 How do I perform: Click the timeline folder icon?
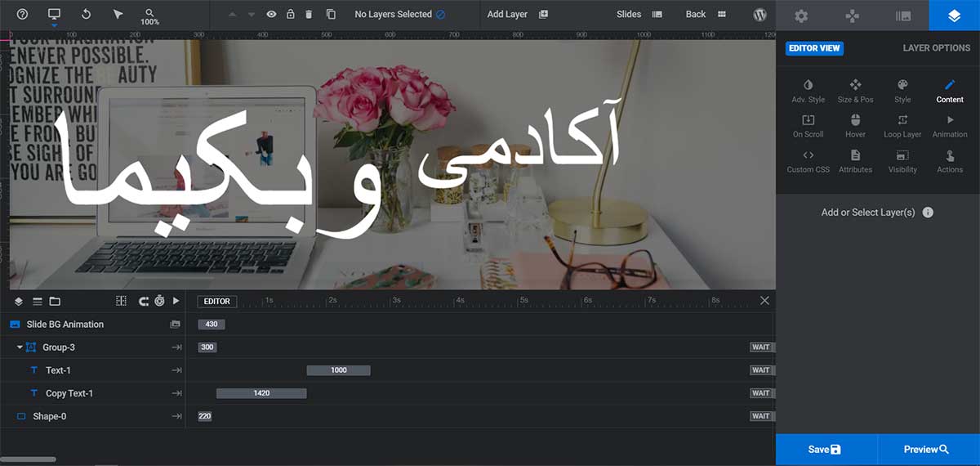(x=55, y=301)
